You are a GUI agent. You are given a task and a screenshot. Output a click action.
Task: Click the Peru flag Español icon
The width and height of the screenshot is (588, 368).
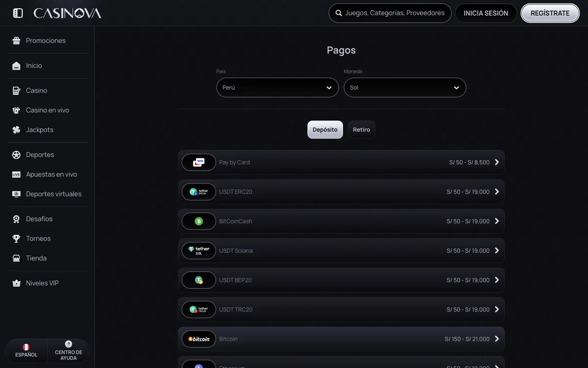(26, 347)
